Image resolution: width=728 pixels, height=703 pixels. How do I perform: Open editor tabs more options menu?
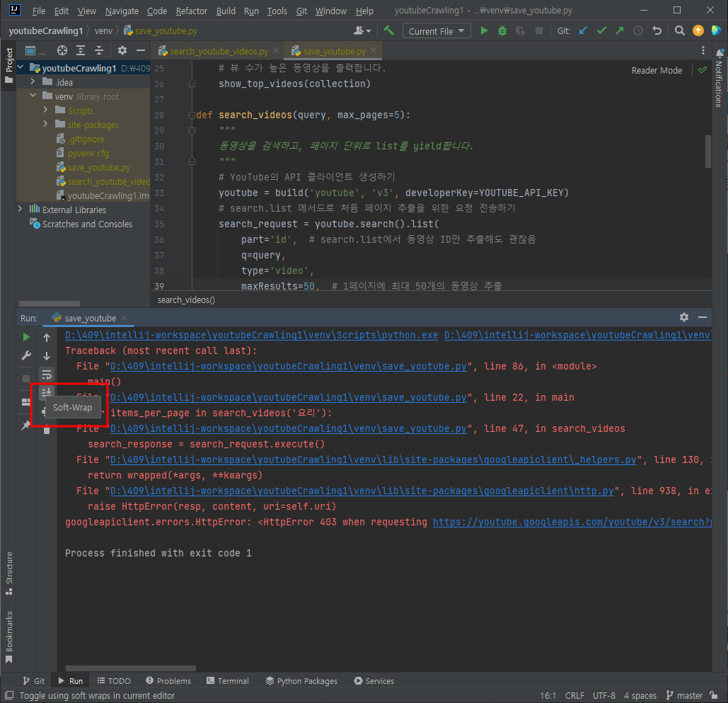(703, 50)
